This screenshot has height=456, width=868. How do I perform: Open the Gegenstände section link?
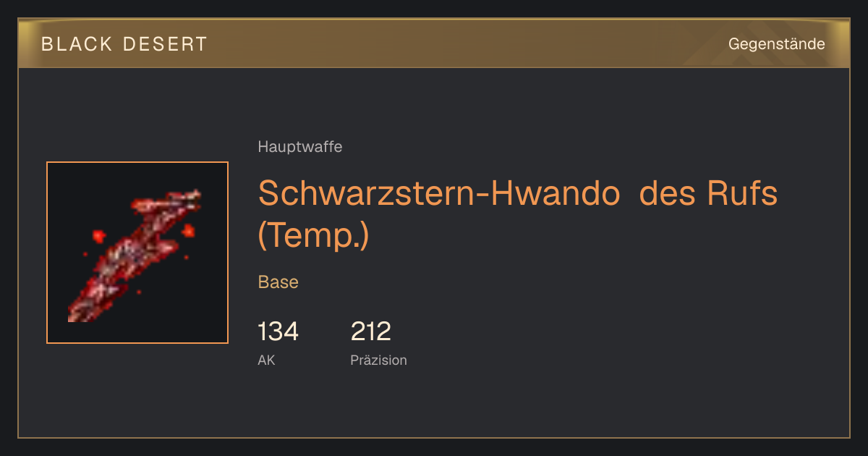(x=776, y=44)
